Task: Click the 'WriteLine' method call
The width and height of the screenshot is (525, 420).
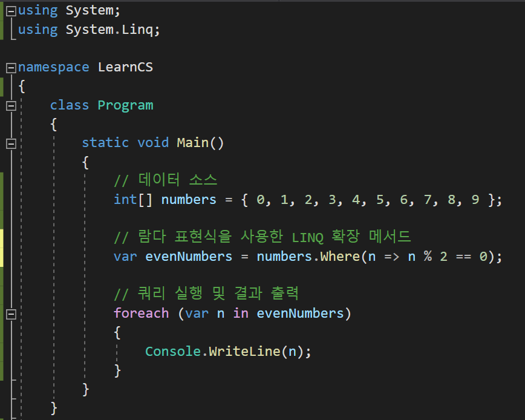Action: pyautogui.click(x=244, y=352)
